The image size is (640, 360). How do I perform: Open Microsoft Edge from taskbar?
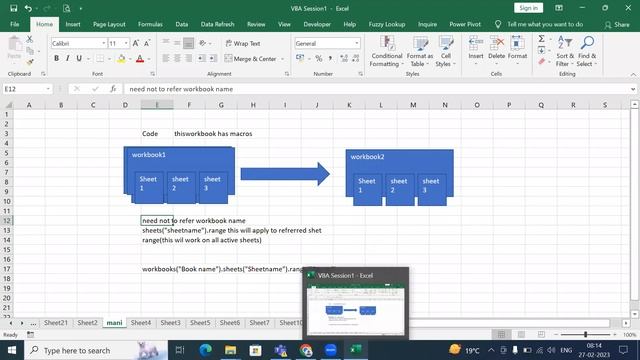pyautogui.click(x=205, y=350)
